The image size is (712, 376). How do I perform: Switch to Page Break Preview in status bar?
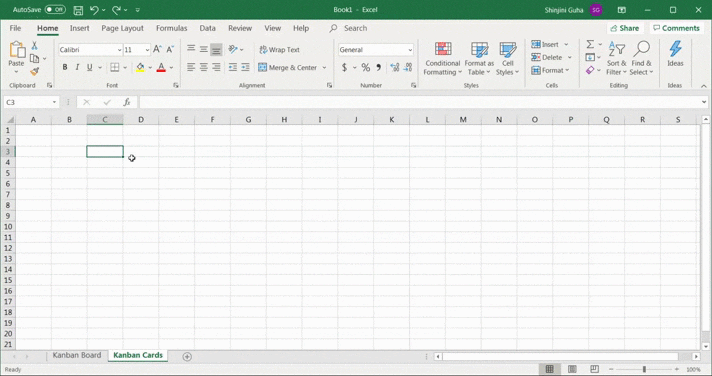(x=594, y=369)
